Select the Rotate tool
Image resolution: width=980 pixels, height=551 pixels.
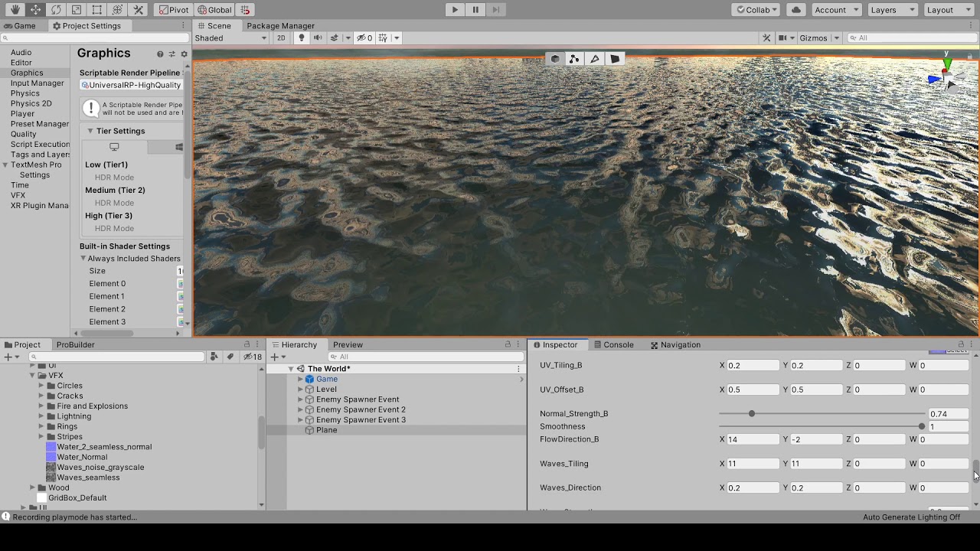(56, 10)
